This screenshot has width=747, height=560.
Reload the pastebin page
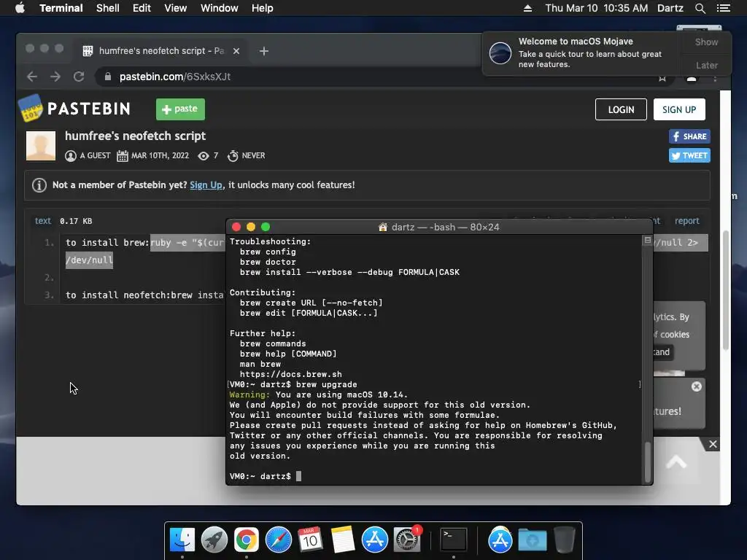coord(79,77)
